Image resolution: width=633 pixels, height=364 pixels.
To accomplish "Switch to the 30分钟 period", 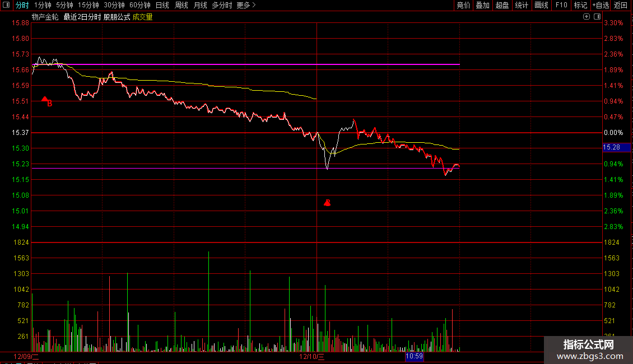I will point(114,5).
